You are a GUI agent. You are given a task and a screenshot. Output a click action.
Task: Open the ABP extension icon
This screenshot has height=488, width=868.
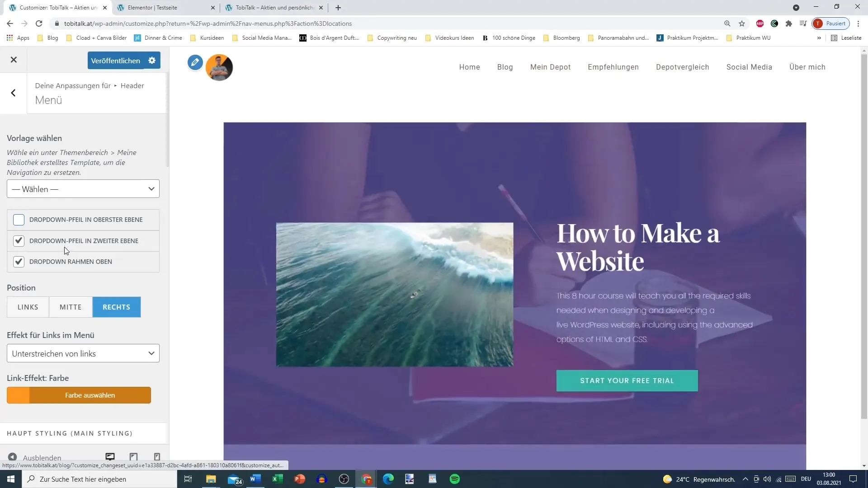pos(760,23)
